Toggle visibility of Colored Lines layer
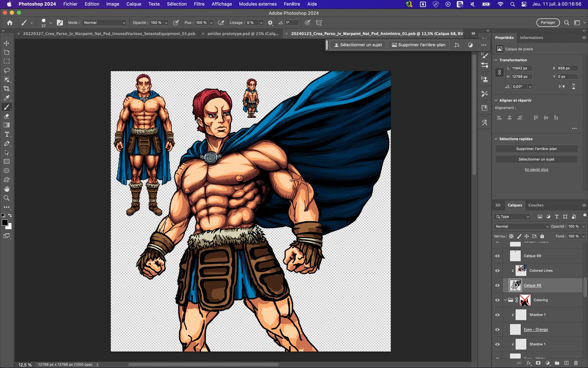The width and height of the screenshot is (588, 368). point(497,270)
